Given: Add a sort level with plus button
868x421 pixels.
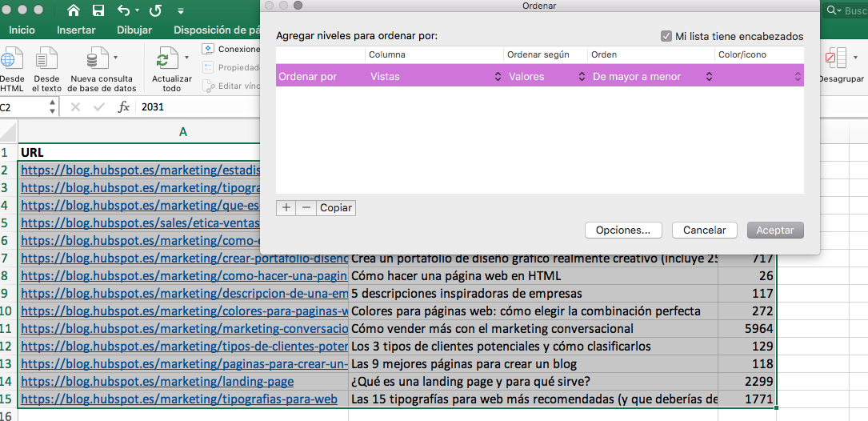Looking at the screenshot, I should coord(286,208).
